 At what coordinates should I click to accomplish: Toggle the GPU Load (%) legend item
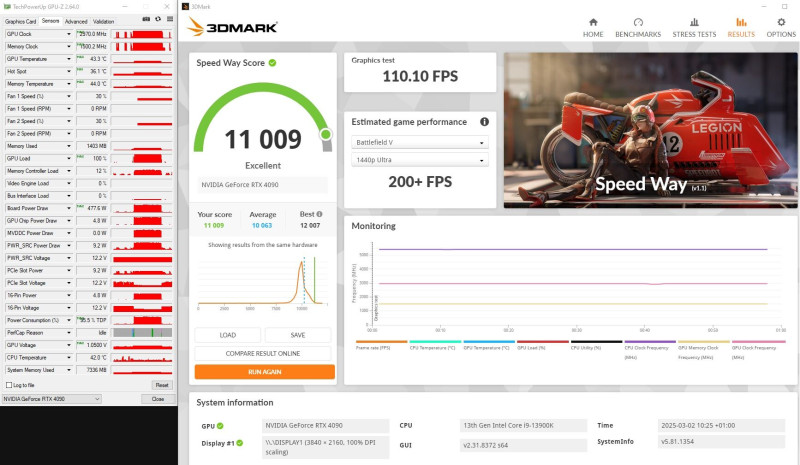coord(542,345)
